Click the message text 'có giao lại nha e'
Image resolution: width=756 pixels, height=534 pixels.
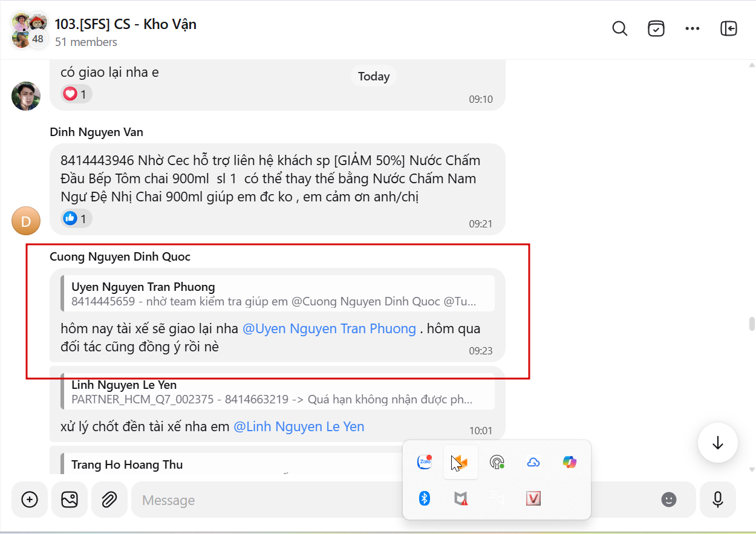109,72
